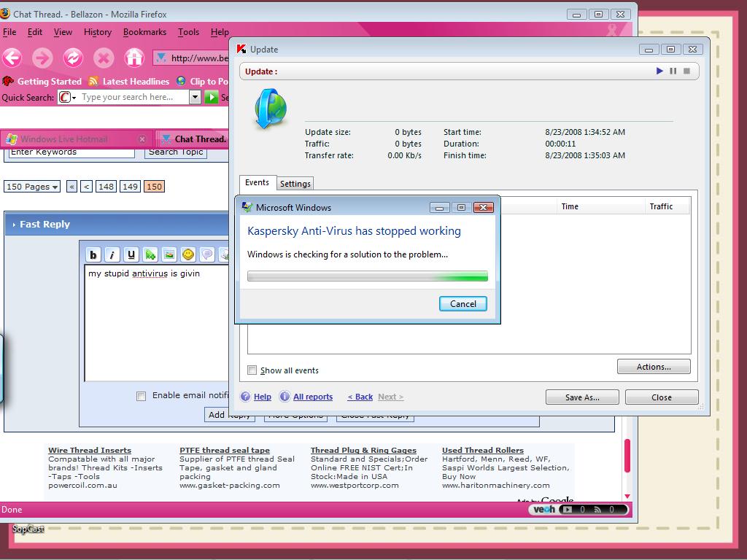Apply bold formatting in Fast Reply editor
Screen dimensions: 747x560
point(93,254)
